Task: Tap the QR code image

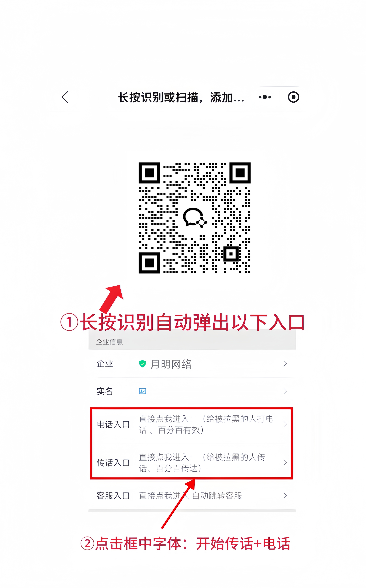Action: coord(194,218)
